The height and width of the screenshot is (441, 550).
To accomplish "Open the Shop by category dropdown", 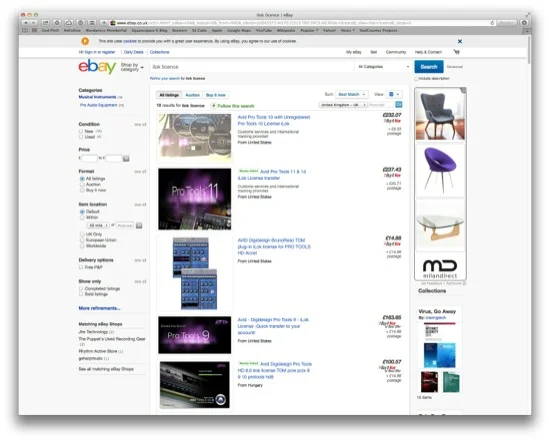I will pyautogui.click(x=132, y=67).
